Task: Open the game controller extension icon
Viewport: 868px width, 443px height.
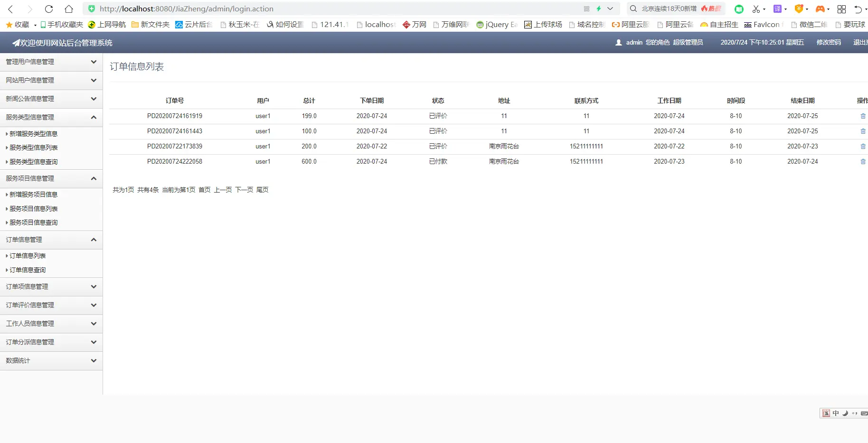Action: (x=820, y=9)
